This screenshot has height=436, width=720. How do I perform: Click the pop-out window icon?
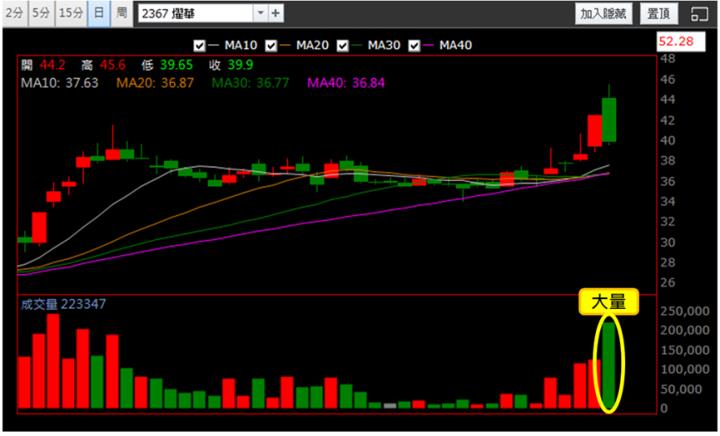click(x=698, y=13)
